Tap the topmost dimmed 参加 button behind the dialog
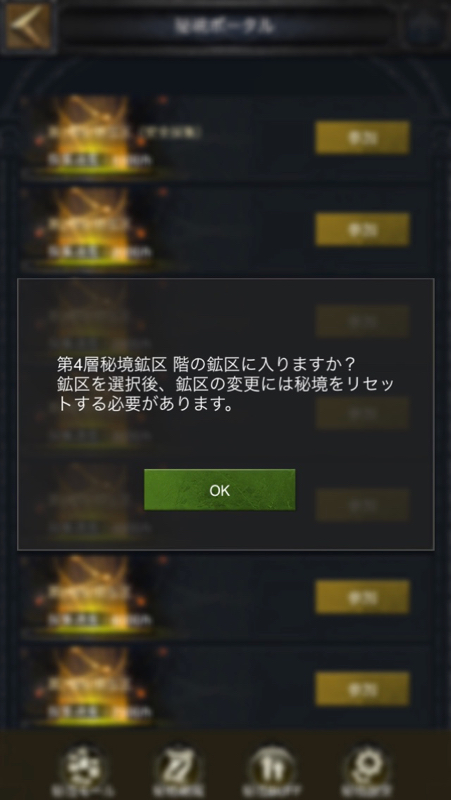Image resolution: width=451 pixels, height=800 pixels. [362, 321]
